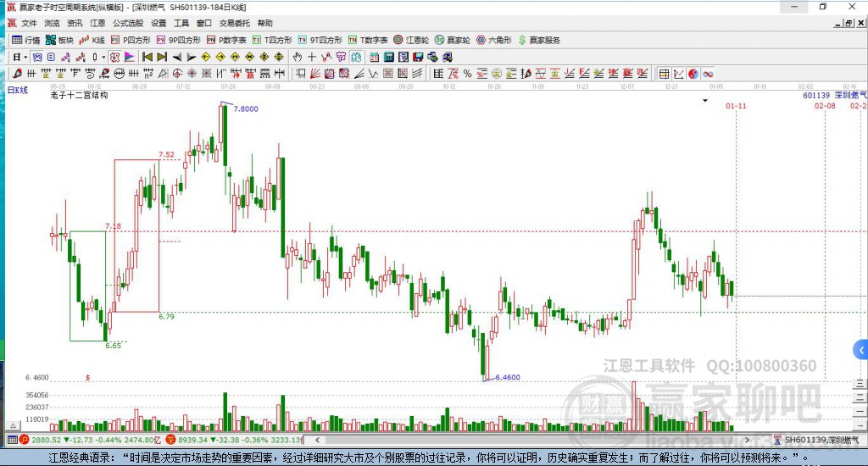Select the compass circle target tool

(177, 74)
